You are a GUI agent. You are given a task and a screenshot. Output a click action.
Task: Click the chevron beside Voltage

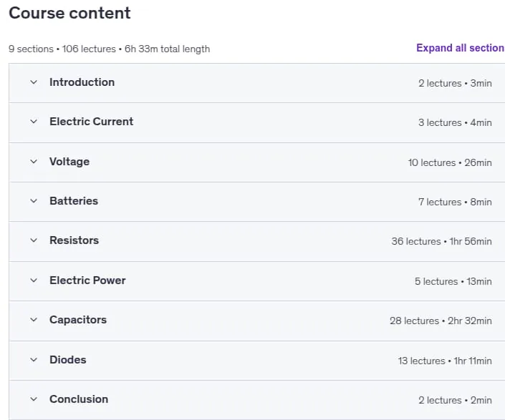[34, 162]
